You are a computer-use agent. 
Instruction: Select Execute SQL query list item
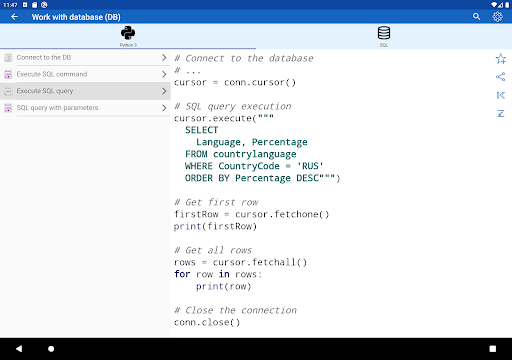point(85,91)
